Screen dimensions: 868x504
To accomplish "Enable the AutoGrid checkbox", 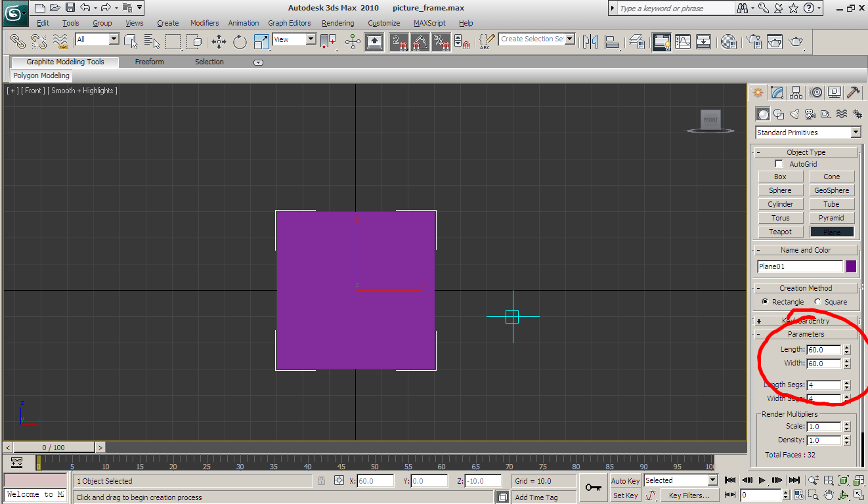I will (779, 164).
